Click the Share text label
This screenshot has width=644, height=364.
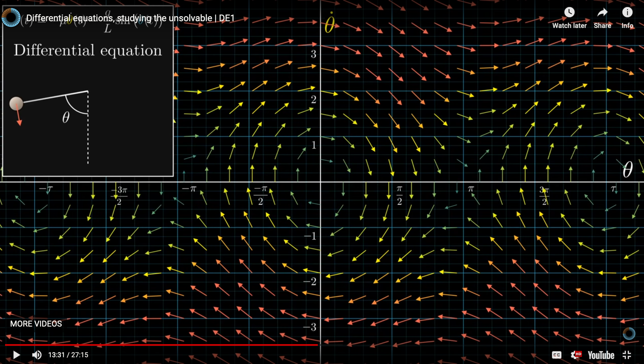point(602,26)
